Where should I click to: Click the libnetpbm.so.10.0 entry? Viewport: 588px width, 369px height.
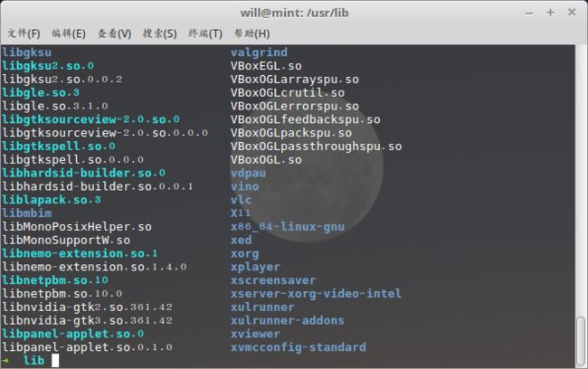[62, 294]
